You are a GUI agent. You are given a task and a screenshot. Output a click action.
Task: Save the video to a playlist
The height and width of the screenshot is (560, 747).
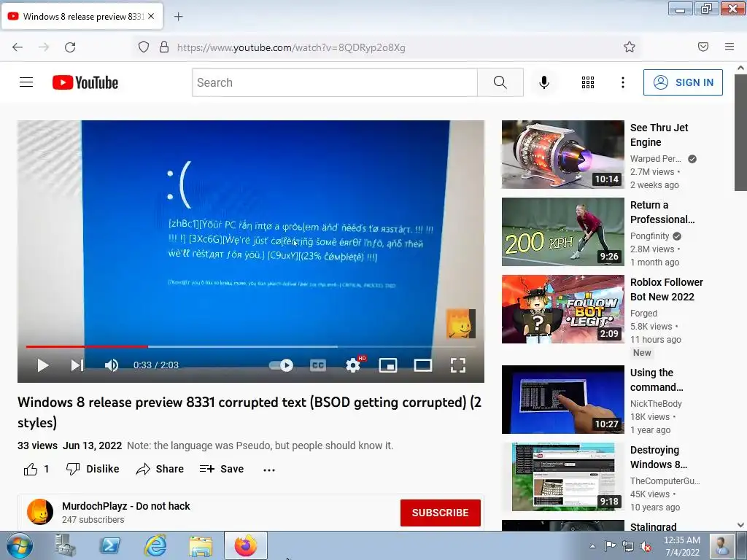click(x=222, y=469)
